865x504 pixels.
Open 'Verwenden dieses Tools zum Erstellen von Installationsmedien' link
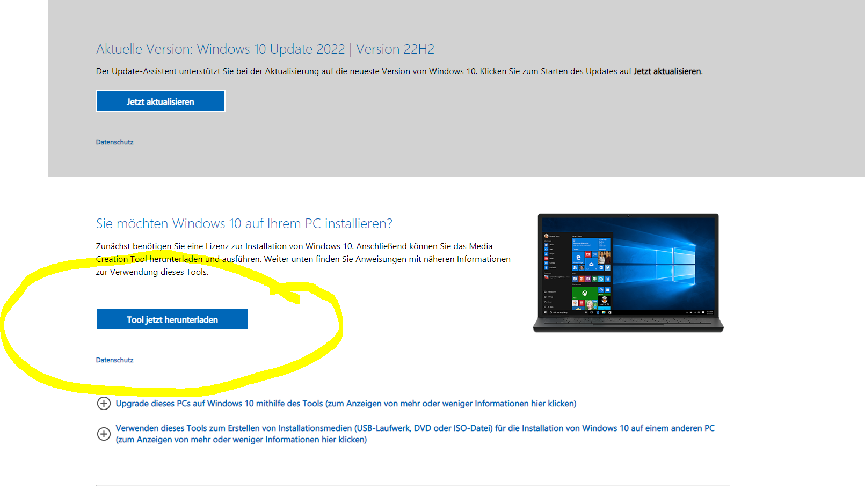[415, 434]
